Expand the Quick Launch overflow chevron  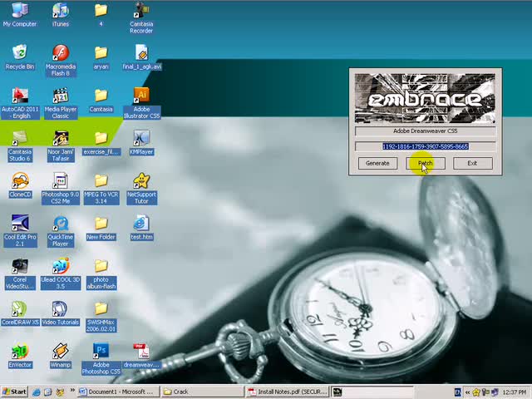point(72,391)
